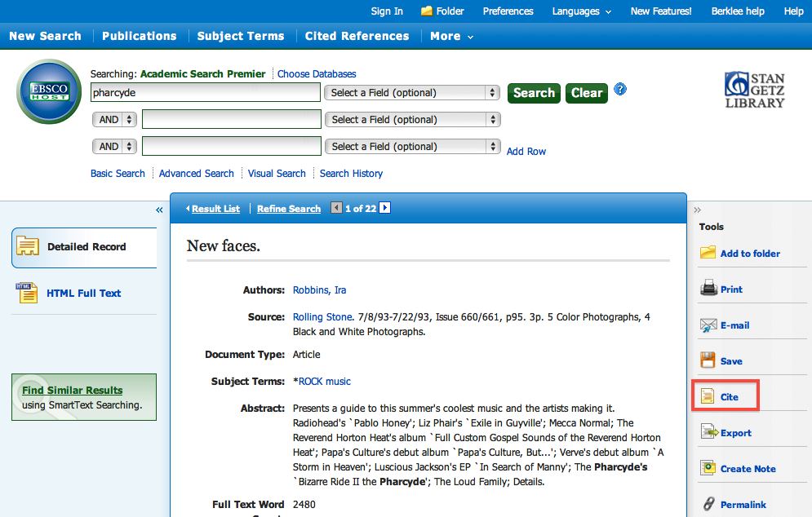This screenshot has width=812, height=517.
Task: Click the Refine Search link
Action: (288, 209)
